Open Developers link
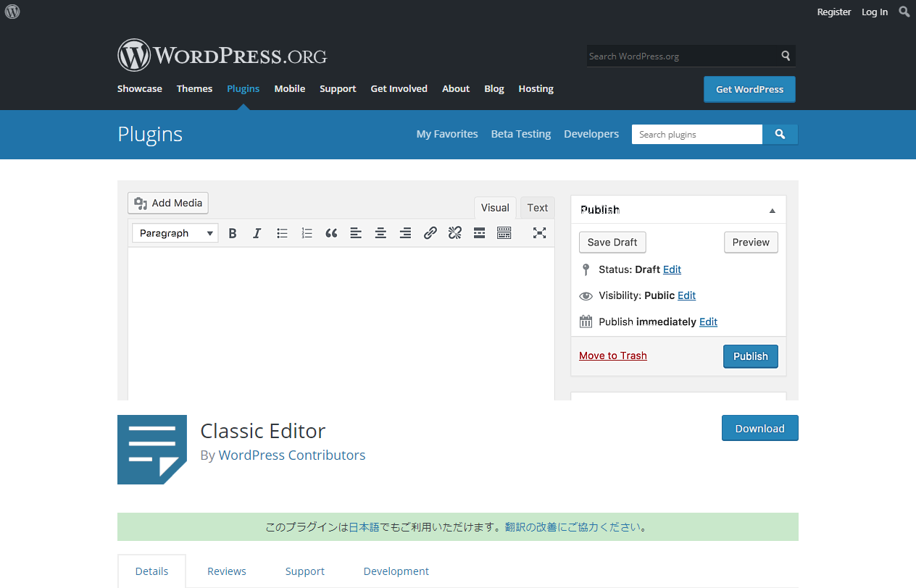The image size is (916, 588). pyautogui.click(x=591, y=134)
